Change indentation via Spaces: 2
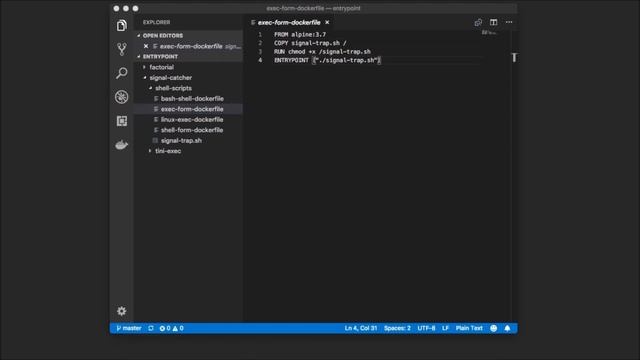This screenshot has height=360, width=640. 397,328
